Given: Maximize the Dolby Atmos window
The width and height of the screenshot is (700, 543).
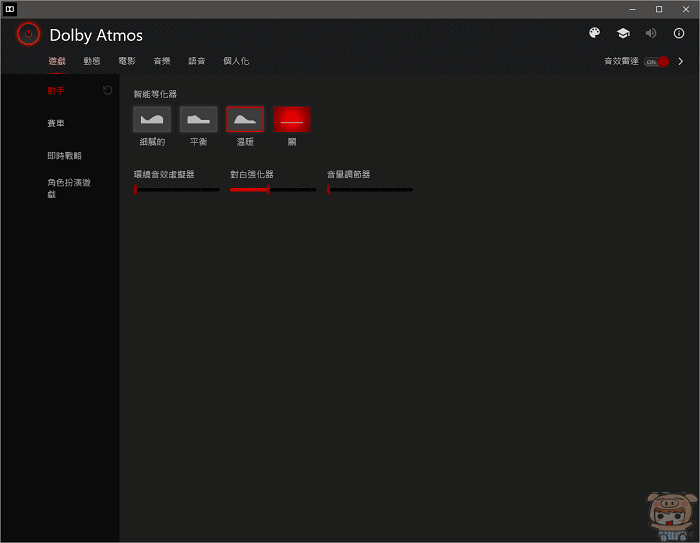Looking at the screenshot, I should (x=659, y=9).
